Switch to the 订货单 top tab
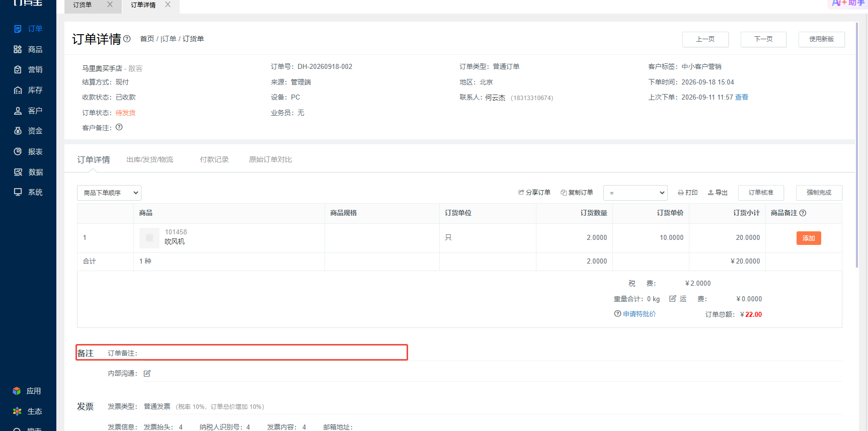Image resolution: width=868 pixels, height=431 pixels. 83,5
